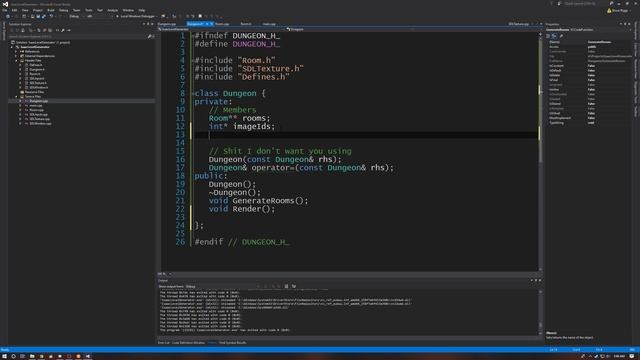640x360 pixels.
Task: Switch to the main.cpp editor tab
Action: [x=269, y=24]
